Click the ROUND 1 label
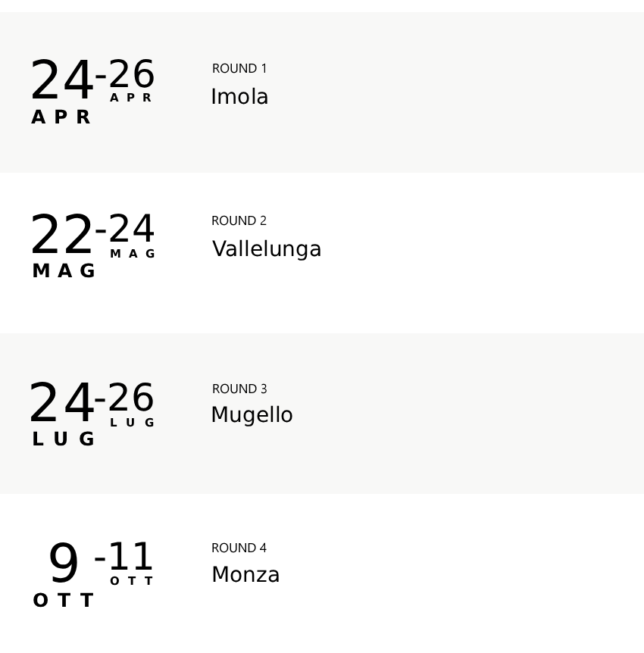The width and height of the screenshot is (644, 653). click(x=239, y=68)
